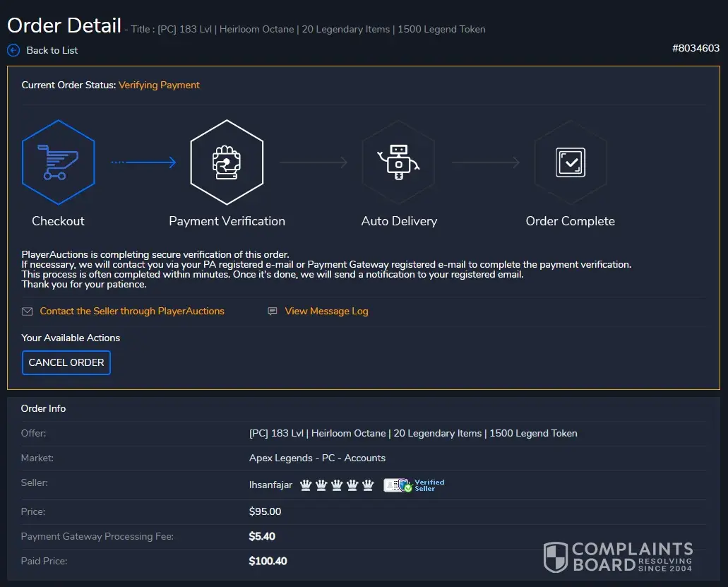Go back via the Back to List link
Viewport: 728px width, 587px height.
tap(52, 50)
